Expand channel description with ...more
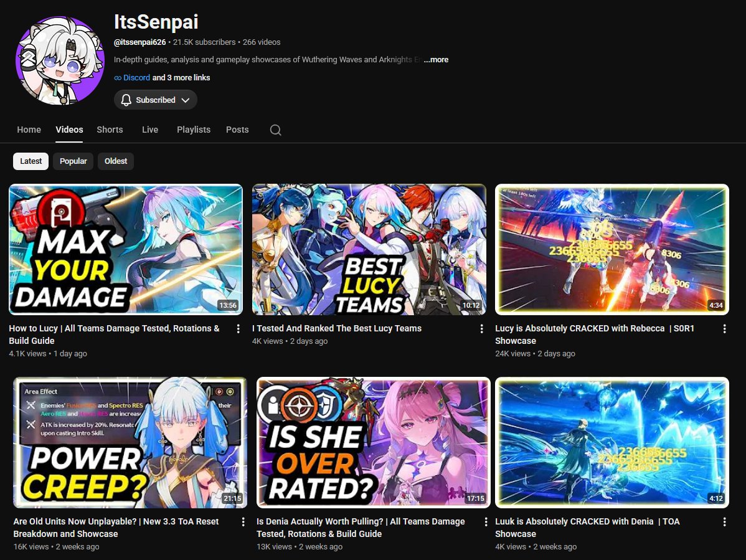Viewport: 746px width, 560px height. click(x=436, y=59)
